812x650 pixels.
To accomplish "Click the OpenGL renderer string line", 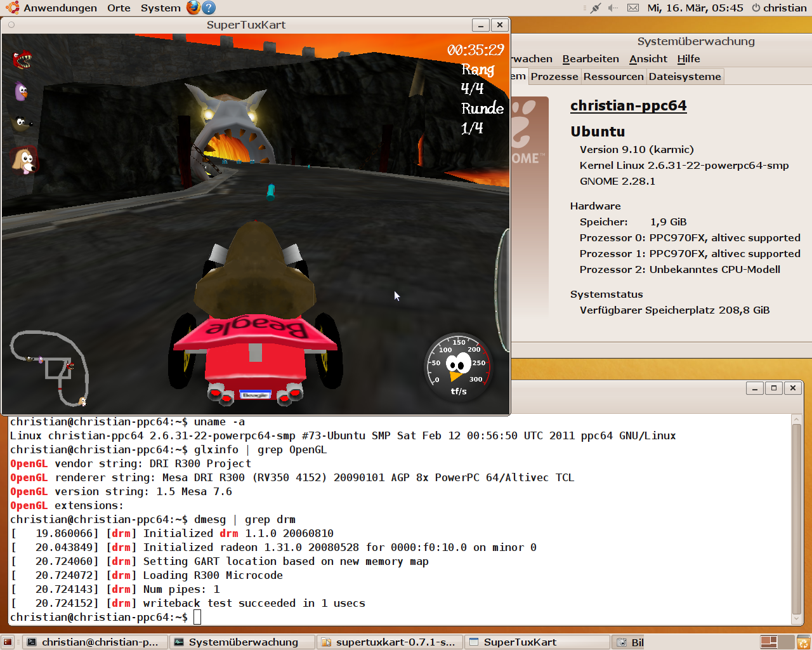I will point(292,477).
